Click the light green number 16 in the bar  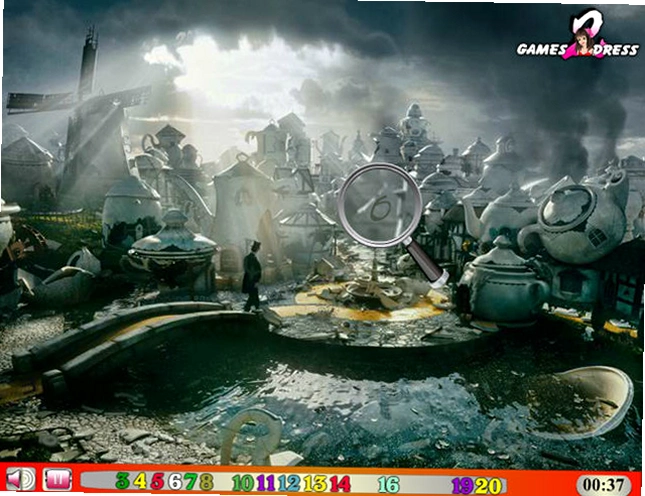tap(388, 484)
